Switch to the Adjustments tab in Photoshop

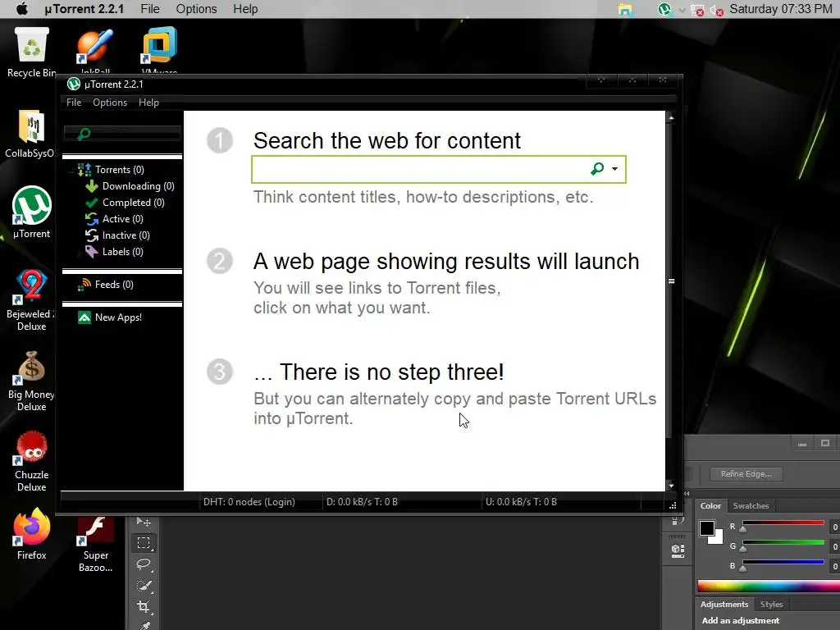(724, 605)
